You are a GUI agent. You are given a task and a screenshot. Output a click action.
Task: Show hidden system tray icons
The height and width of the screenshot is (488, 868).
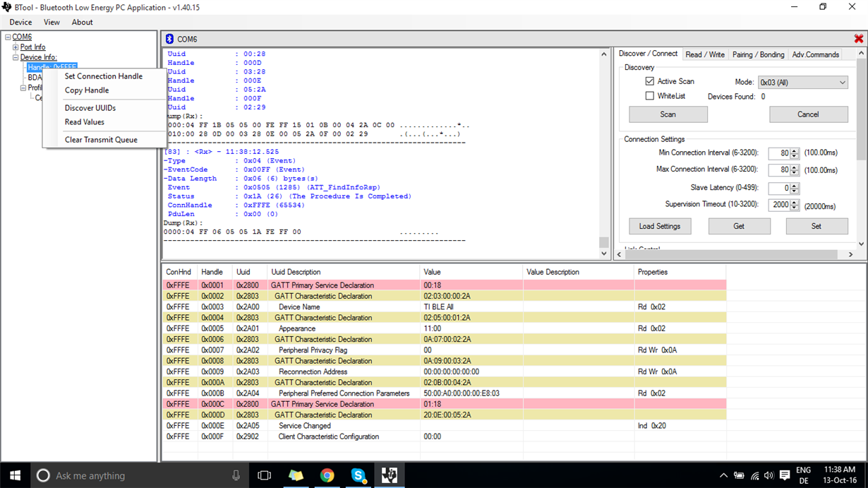coord(723,475)
